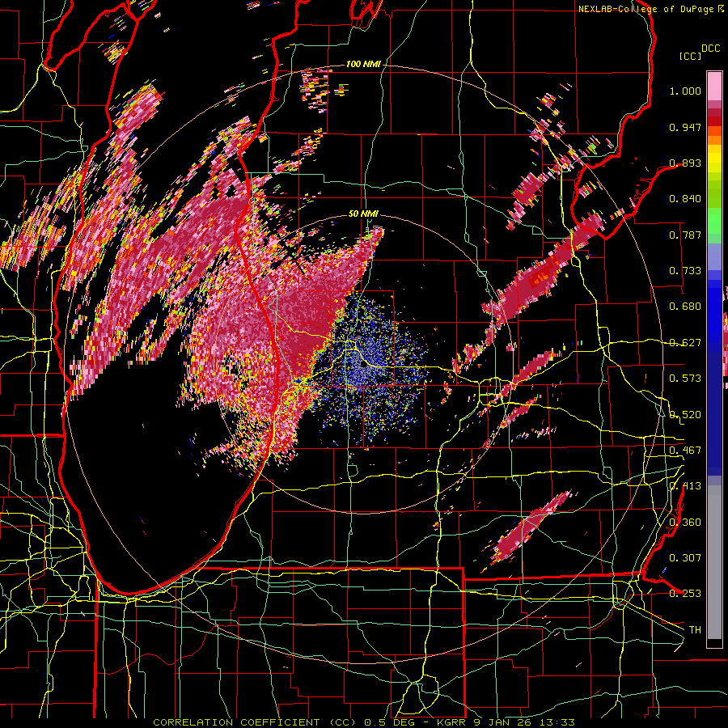Click the NEXLAB-College of DuPage label
Screen dimensions: 728x728
[x=646, y=9]
